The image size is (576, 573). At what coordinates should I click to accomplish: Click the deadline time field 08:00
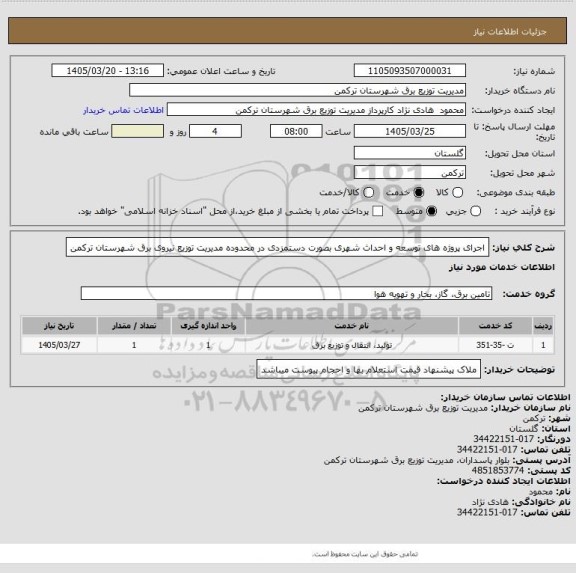(296, 131)
